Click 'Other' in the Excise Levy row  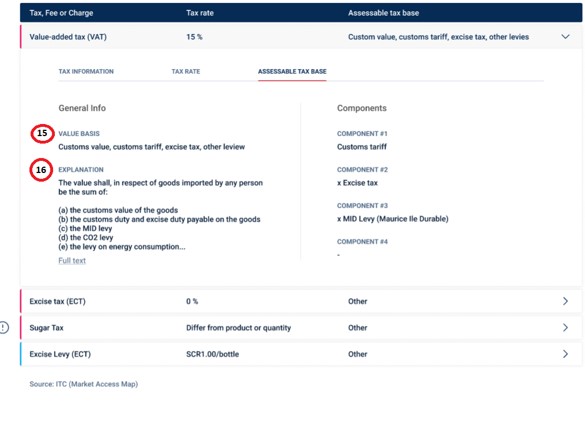tap(357, 354)
